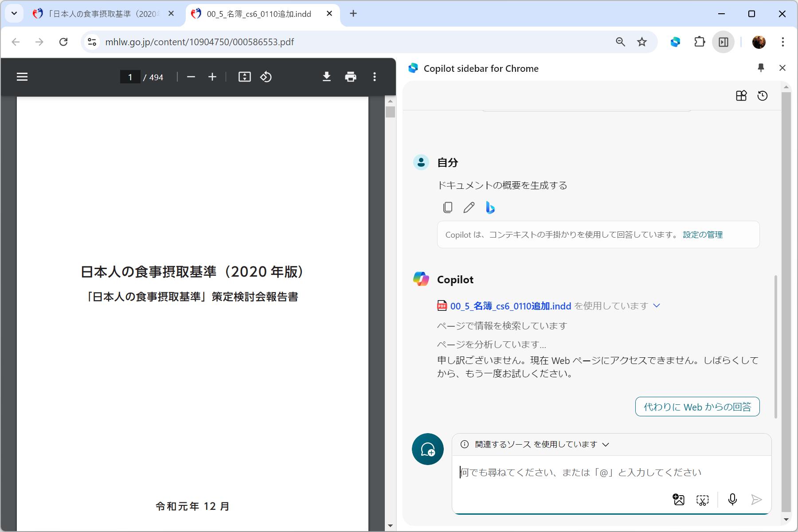The image size is (798, 532).
Task: Reload the current page
Action: [63, 42]
